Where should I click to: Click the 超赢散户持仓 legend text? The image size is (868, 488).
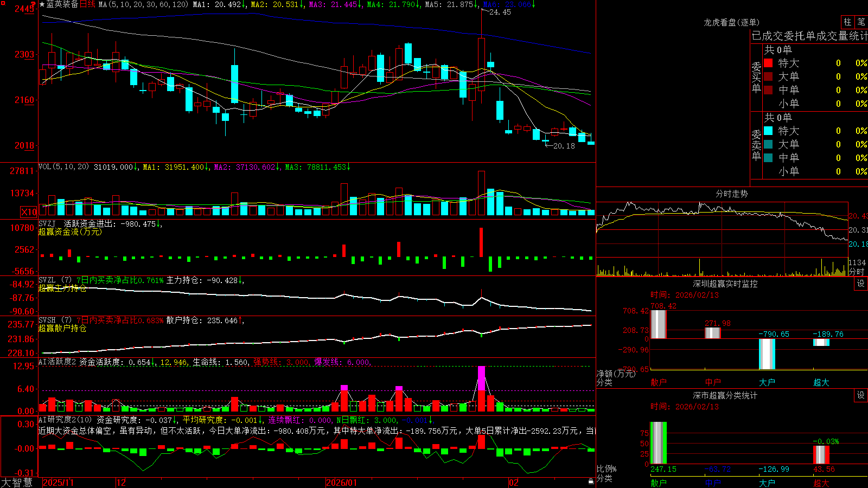(62, 328)
